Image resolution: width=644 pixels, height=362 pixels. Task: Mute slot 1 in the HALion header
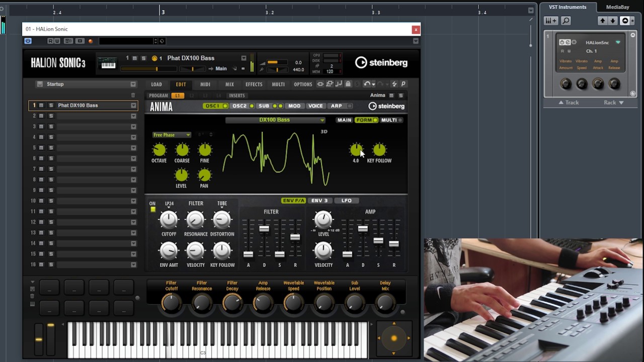click(134, 58)
